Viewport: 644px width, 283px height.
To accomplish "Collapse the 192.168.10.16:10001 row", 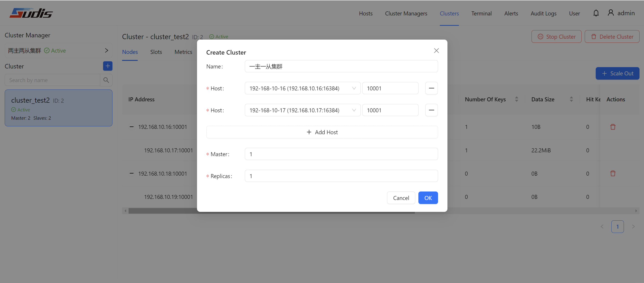I will [x=131, y=127].
